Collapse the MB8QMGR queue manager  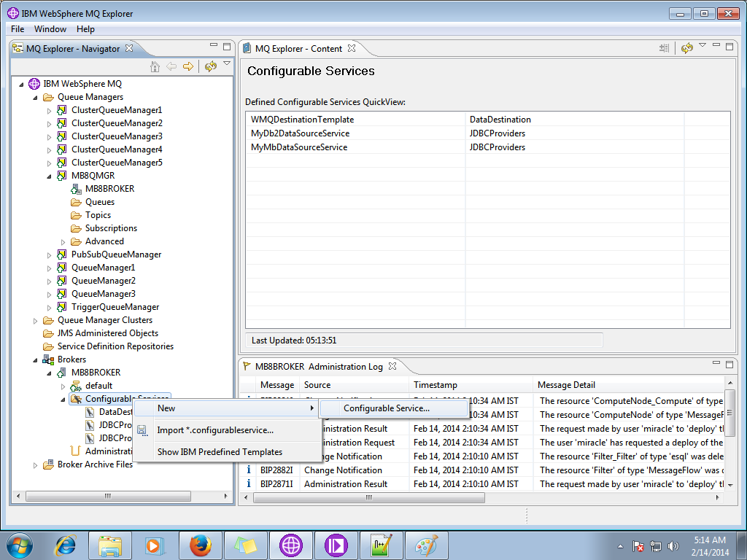49,176
